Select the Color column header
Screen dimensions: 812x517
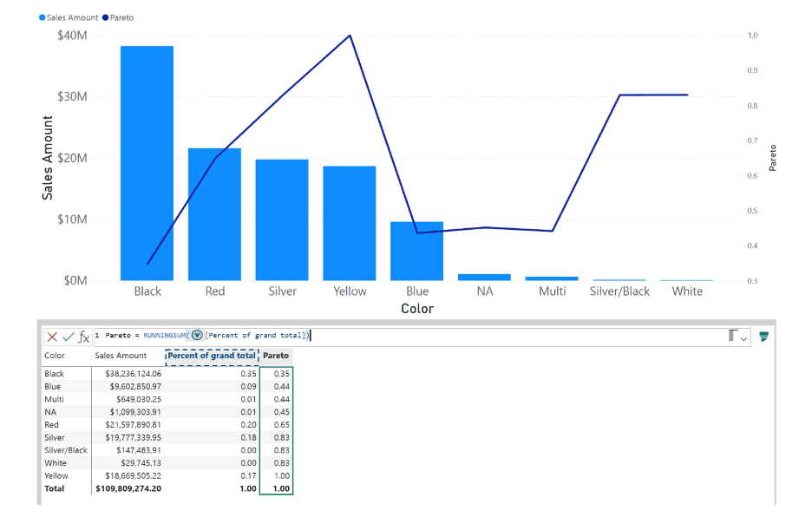click(x=55, y=356)
